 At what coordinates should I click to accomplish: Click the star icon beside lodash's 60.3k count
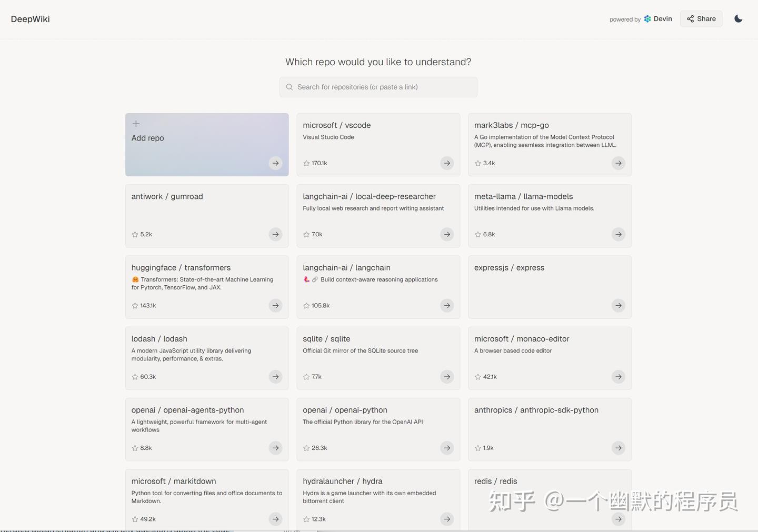tap(134, 376)
